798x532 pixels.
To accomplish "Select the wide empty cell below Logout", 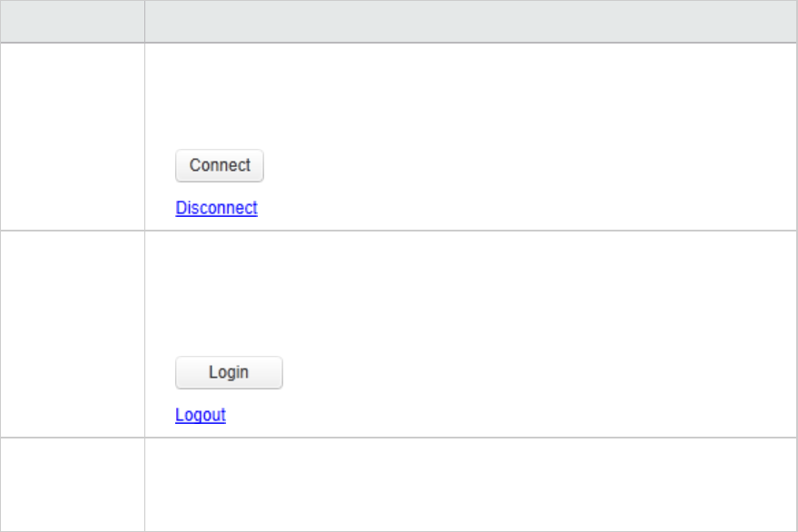I will [471, 485].
